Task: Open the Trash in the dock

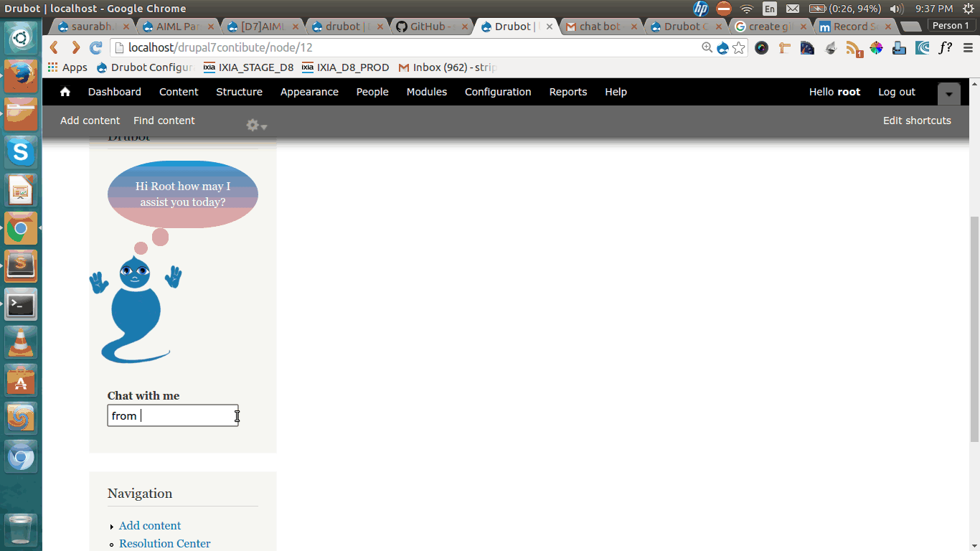Action: pyautogui.click(x=21, y=530)
